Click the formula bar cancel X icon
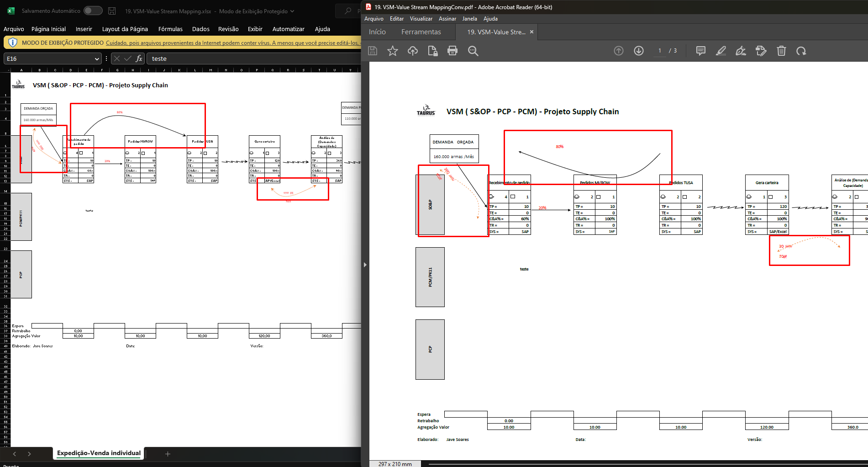The width and height of the screenshot is (868, 467). click(x=117, y=58)
